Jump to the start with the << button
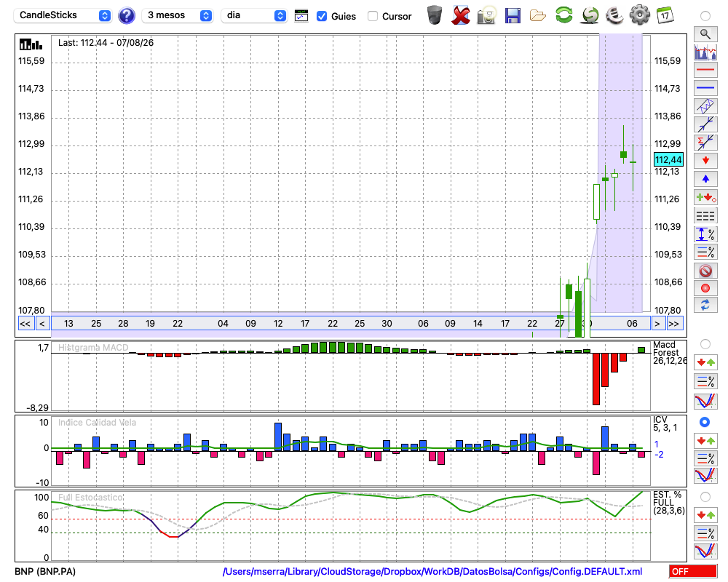The height and width of the screenshot is (582, 728). tap(25, 324)
